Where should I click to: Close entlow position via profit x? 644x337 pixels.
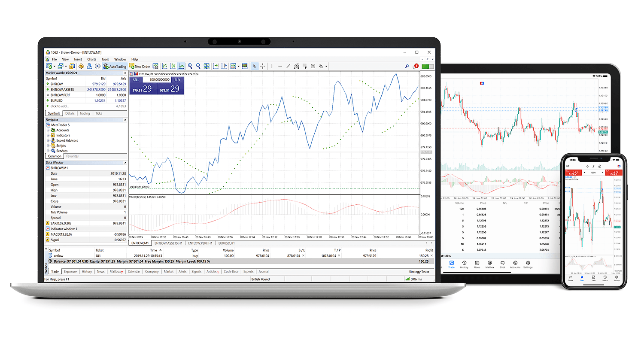[x=431, y=255]
